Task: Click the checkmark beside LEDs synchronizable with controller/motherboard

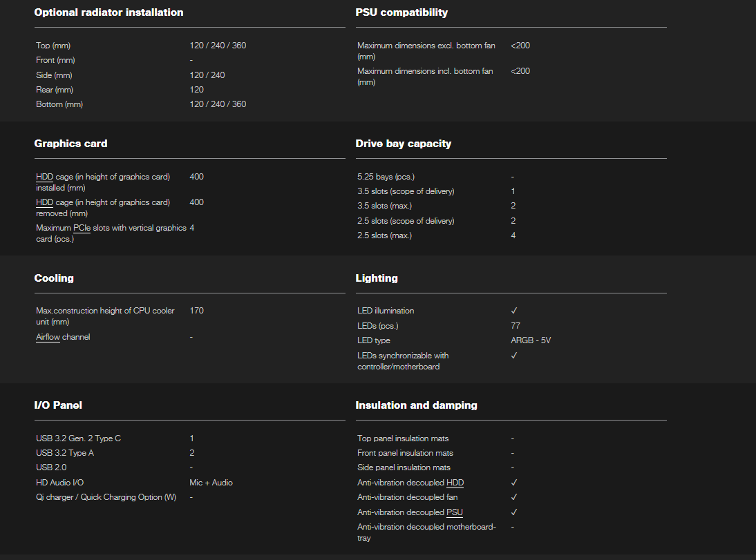Action: click(514, 356)
